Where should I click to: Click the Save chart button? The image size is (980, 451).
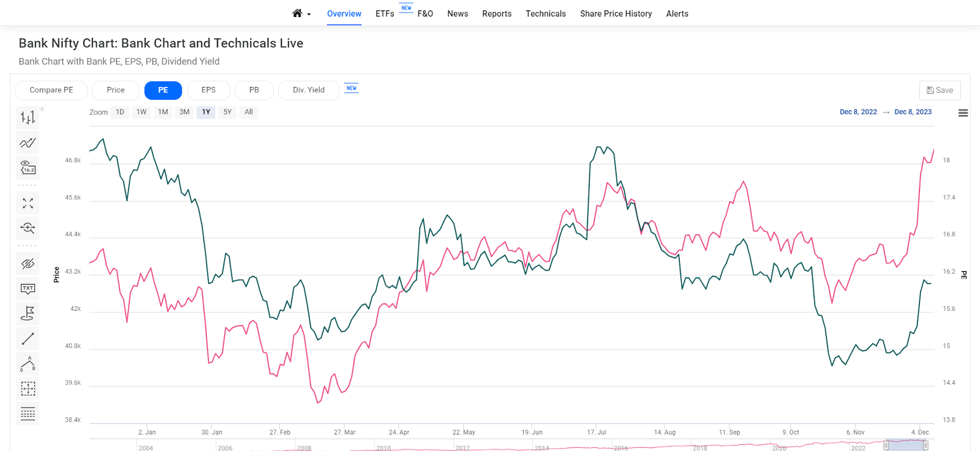pyautogui.click(x=940, y=90)
